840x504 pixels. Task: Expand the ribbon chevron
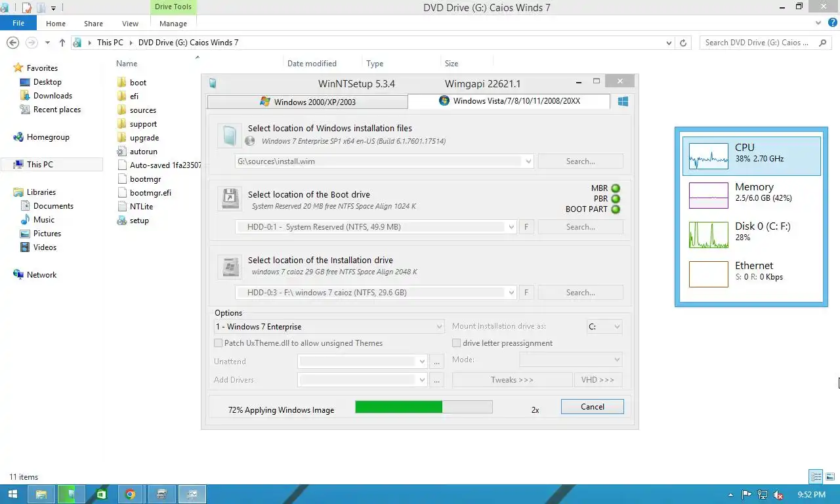(x=818, y=23)
